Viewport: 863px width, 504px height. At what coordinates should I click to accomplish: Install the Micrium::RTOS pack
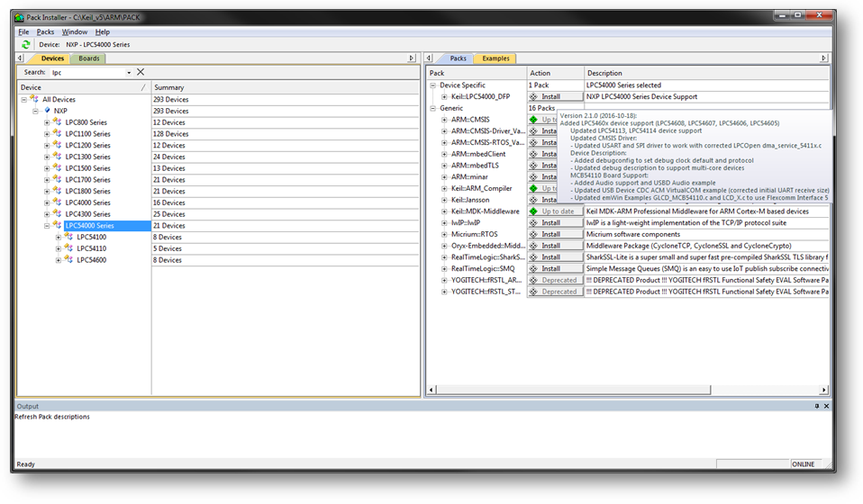(x=555, y=235)
